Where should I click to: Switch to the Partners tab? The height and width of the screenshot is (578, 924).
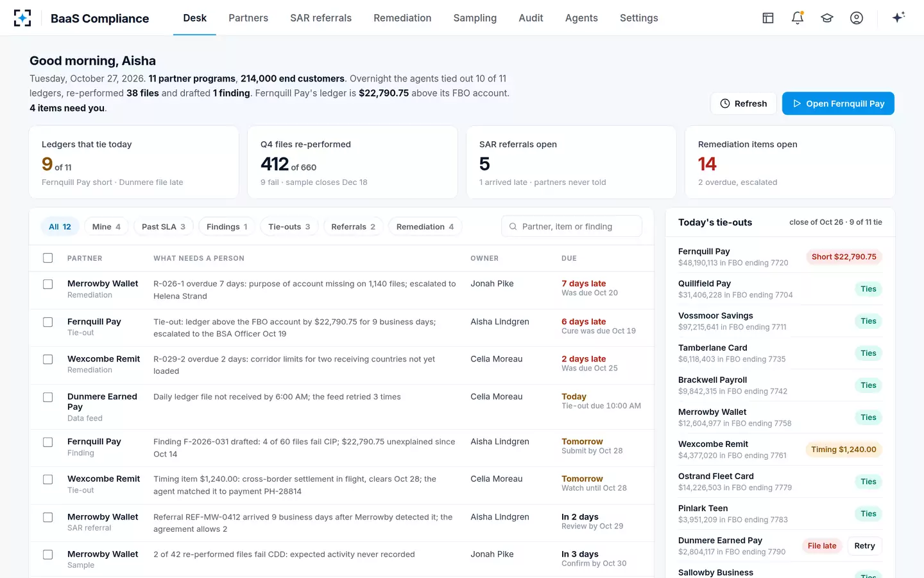[x=248, y=18]
